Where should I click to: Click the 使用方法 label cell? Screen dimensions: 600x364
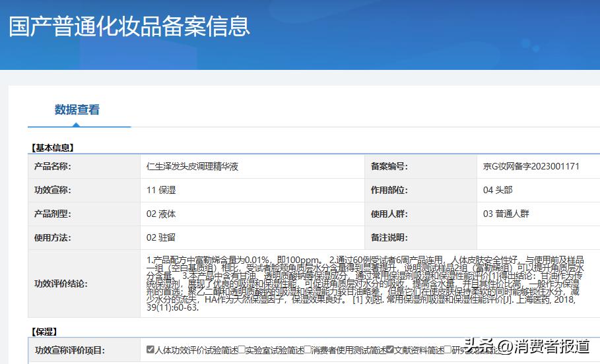point(84,237)
